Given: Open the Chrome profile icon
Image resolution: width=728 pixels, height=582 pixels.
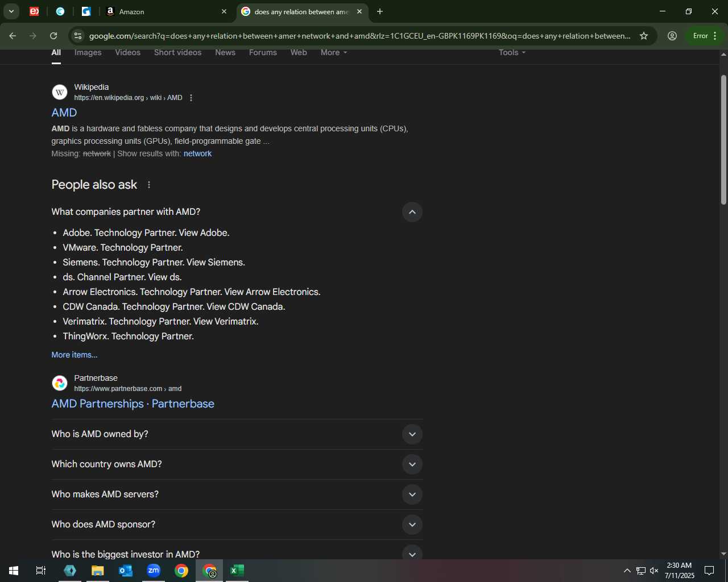Looking at the screenshot, I should click(672, 36).
